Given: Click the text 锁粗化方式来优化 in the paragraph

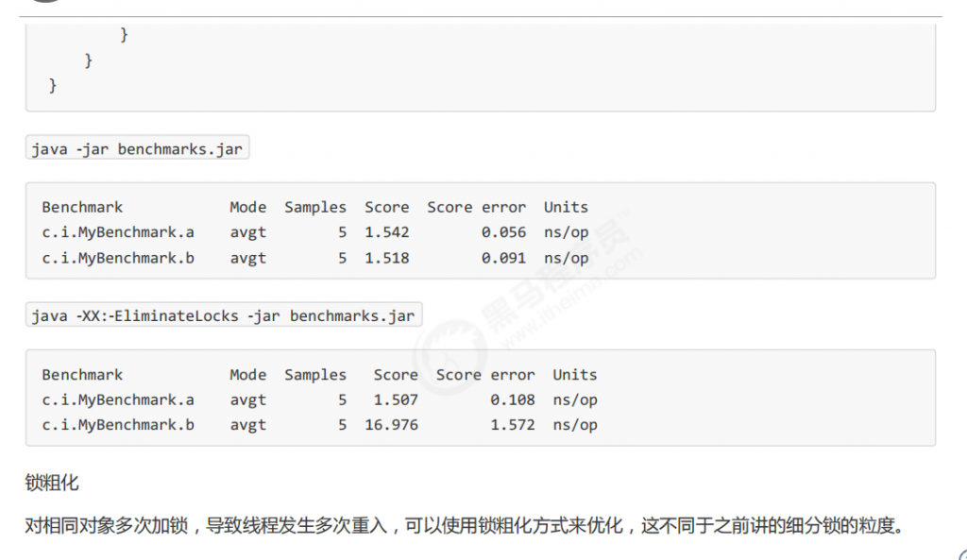Looking at the screenshot, I should click(x=550, y=525).
